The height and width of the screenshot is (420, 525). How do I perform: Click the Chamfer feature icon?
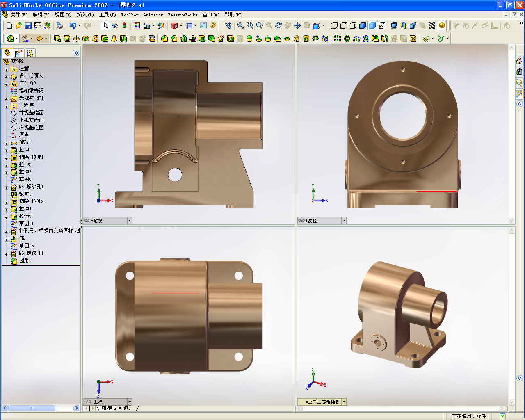point(174,39)
